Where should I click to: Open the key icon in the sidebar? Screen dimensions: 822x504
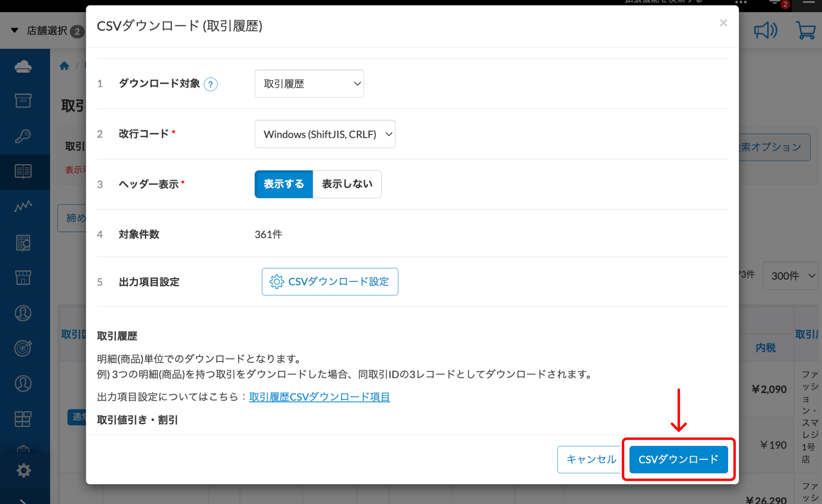pos(23,136)
